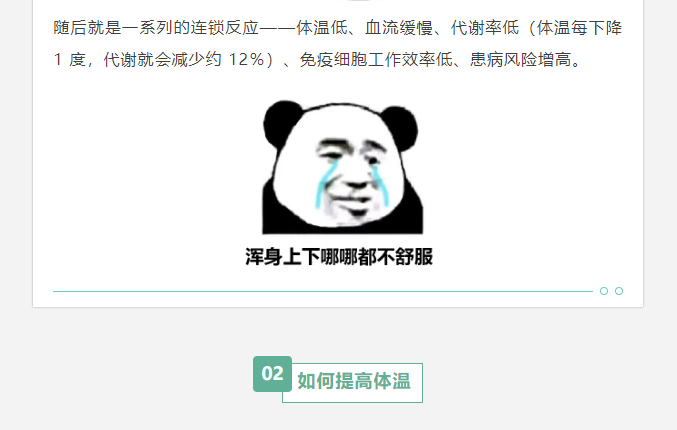Viewport: 677px width, 430px height.
Task: Click the first small circle ending the divider
Action: pyautogui.click(x=604, y=291)
